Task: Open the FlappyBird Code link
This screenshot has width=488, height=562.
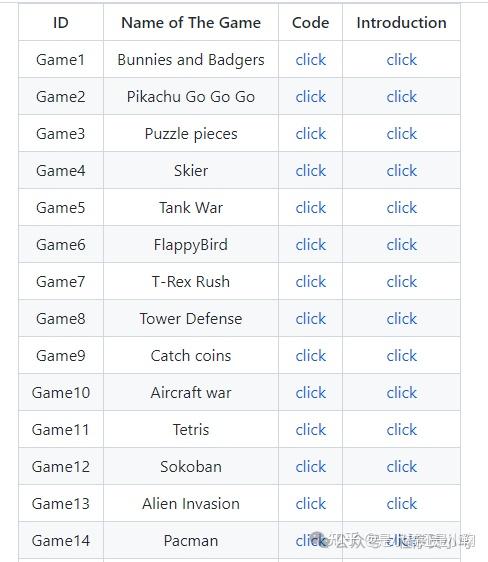Action: coord(310,245)
